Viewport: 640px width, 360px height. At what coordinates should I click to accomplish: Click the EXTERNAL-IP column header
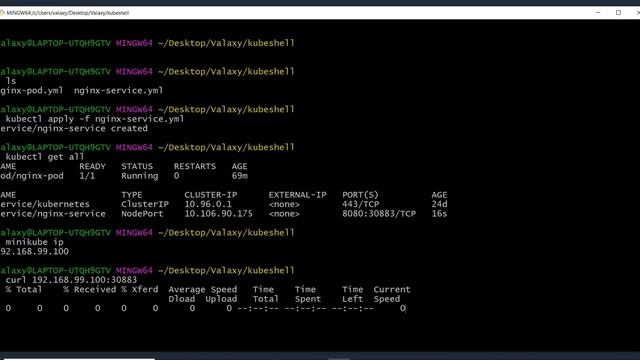tap(298, 195)
